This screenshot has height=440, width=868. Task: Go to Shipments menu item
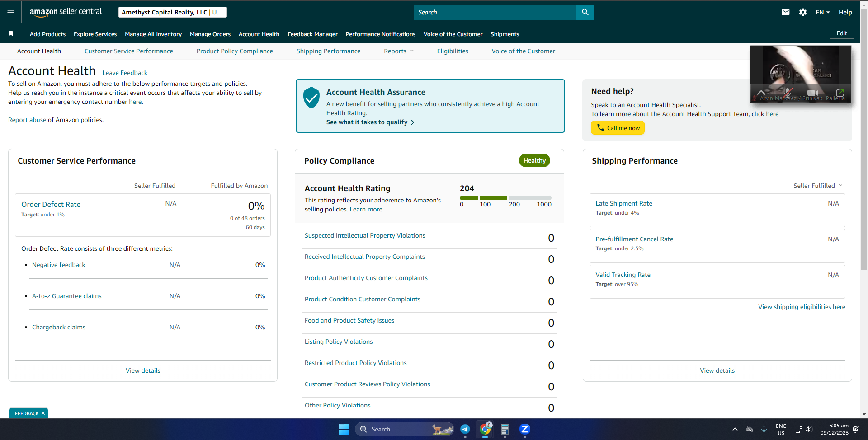click(x=505, y=34)
